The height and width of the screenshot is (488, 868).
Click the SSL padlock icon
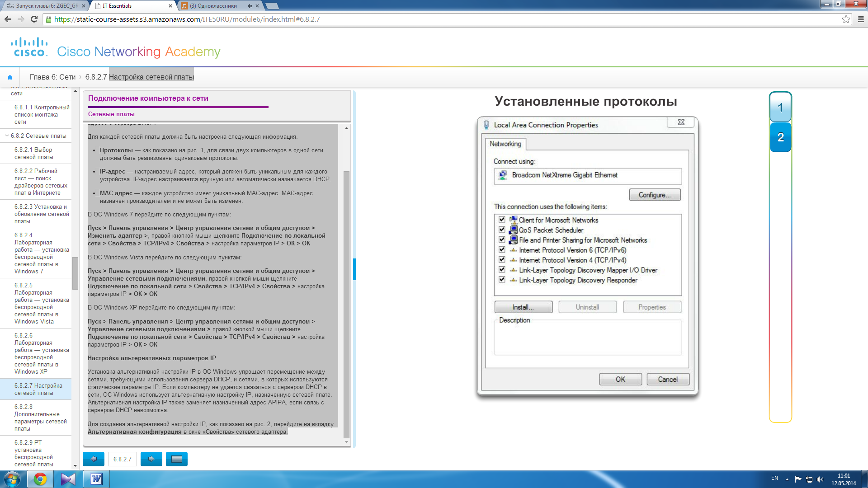[x=48, y=19]
